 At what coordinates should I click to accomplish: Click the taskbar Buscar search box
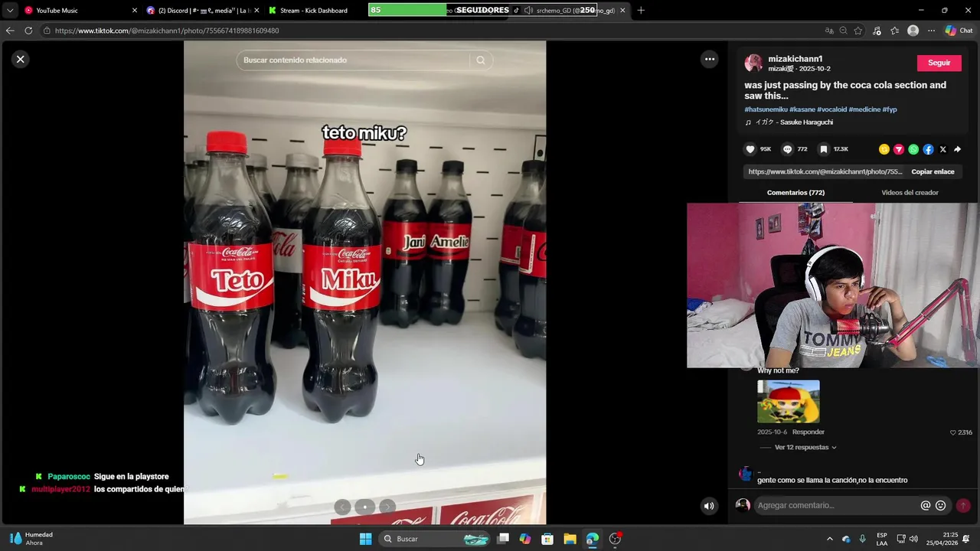point(435,539)
